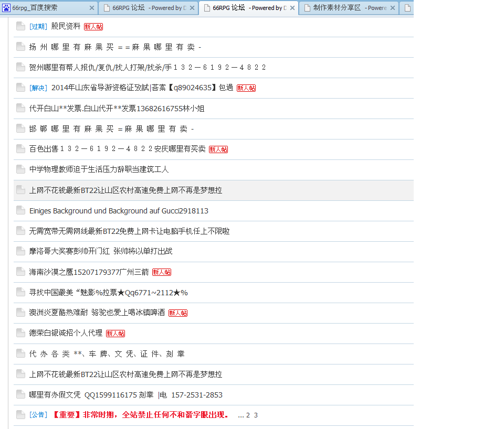Open the 寻找中国最美 魅影 thread

[x=109, y=293]
